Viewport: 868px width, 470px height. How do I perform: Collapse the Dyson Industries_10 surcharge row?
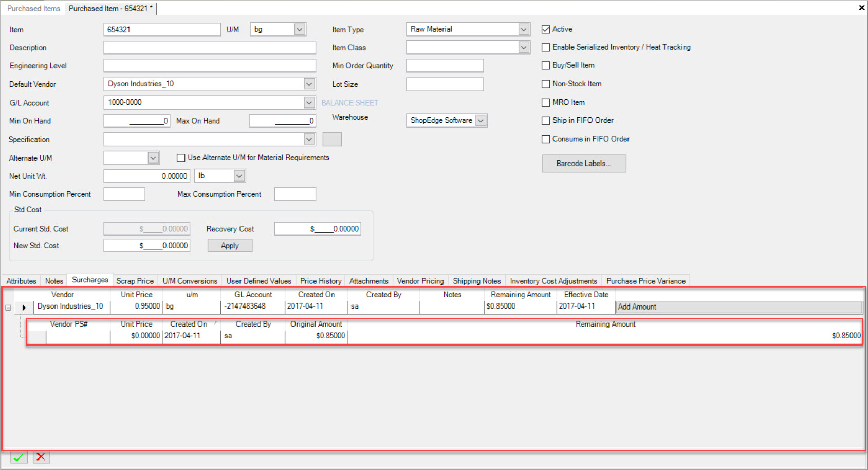click(x=8, y=308)
